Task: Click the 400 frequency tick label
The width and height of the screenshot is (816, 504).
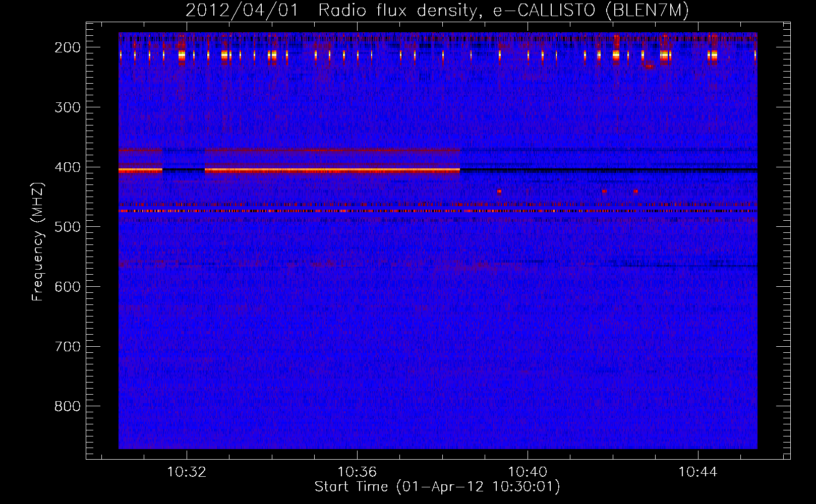Action: [67, 167]
